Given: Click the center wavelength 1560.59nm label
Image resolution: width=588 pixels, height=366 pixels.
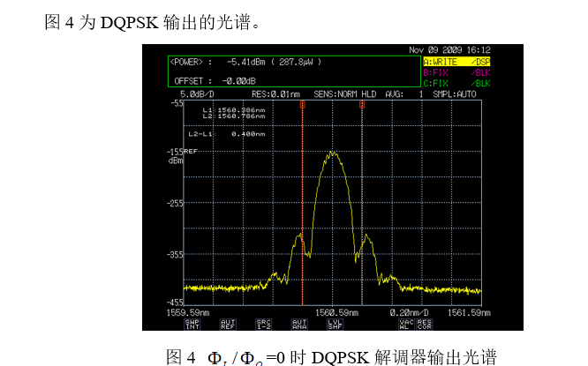Looking at the screenshot, I should (336, 313).
